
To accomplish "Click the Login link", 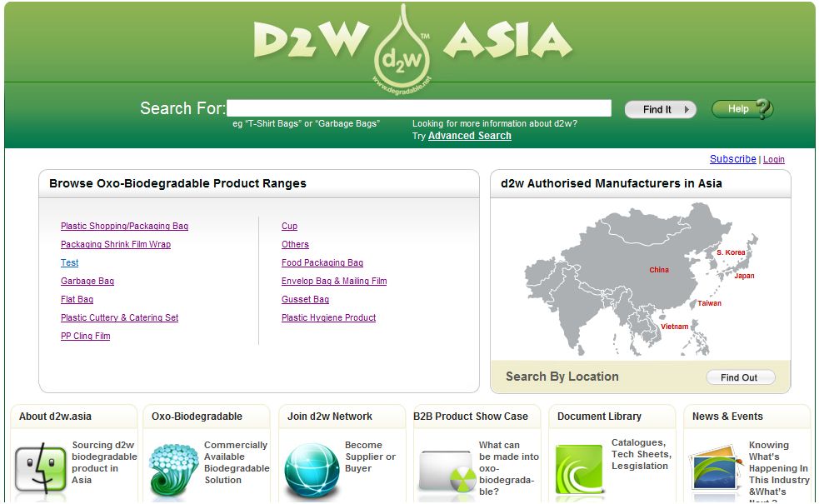I will (x=773, y=159).
